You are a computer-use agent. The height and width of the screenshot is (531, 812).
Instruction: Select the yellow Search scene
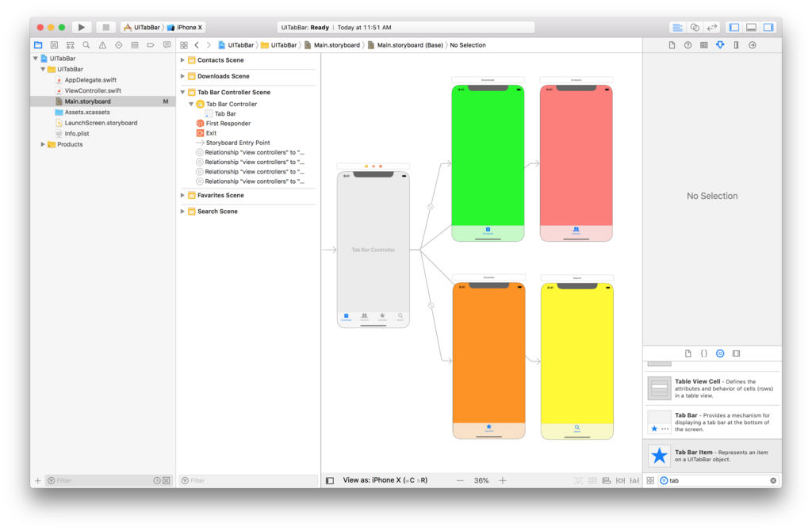[x=577, y=361]
